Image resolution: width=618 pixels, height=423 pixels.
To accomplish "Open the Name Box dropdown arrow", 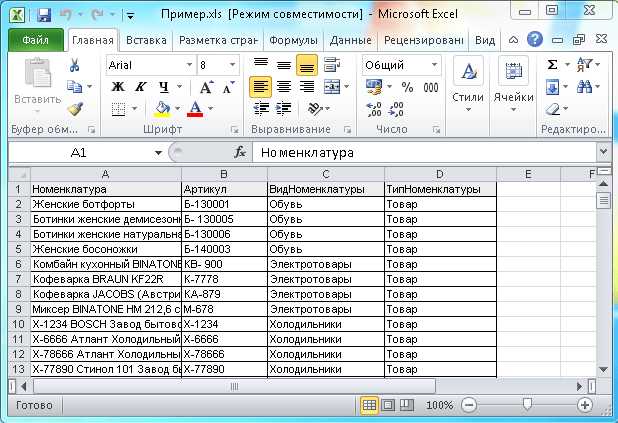I will (158, 153).
